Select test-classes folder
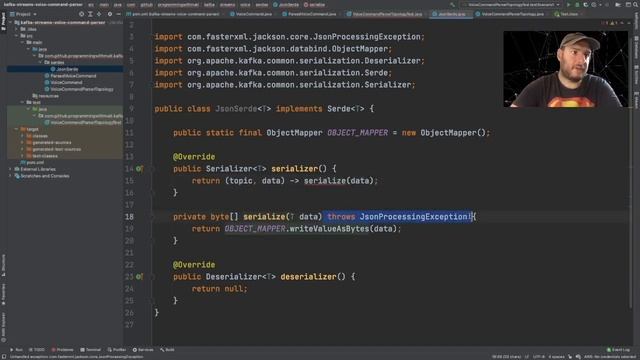The image size is (640, 360). pos(45,156)
